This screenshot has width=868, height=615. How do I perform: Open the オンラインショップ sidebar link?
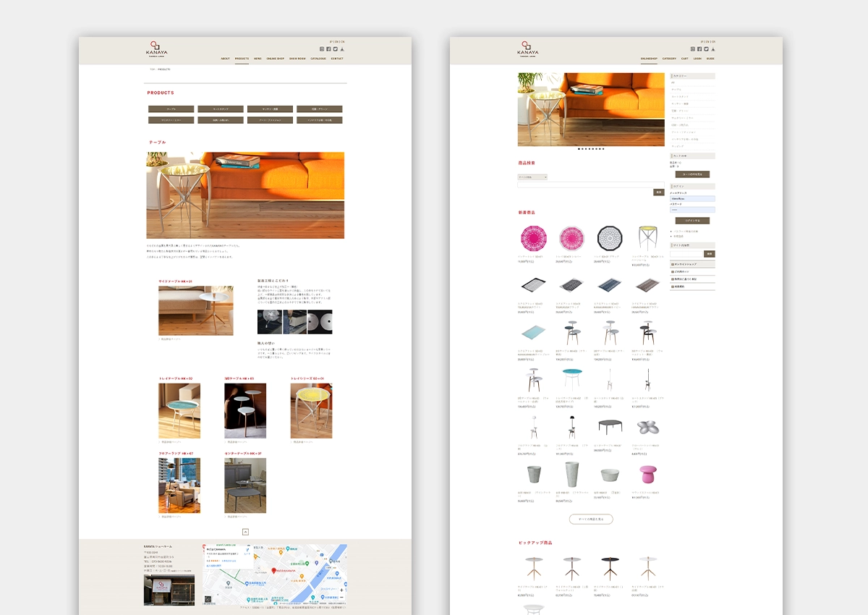click(692, 265)
